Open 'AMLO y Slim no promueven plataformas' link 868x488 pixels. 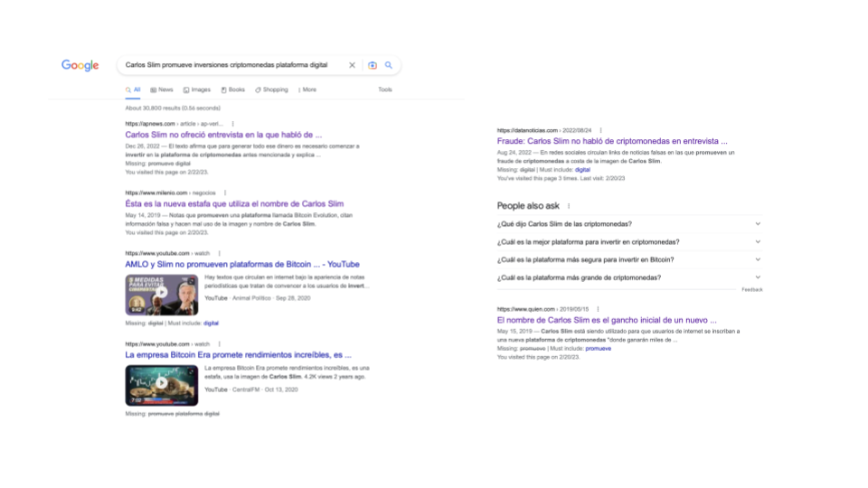242,265
